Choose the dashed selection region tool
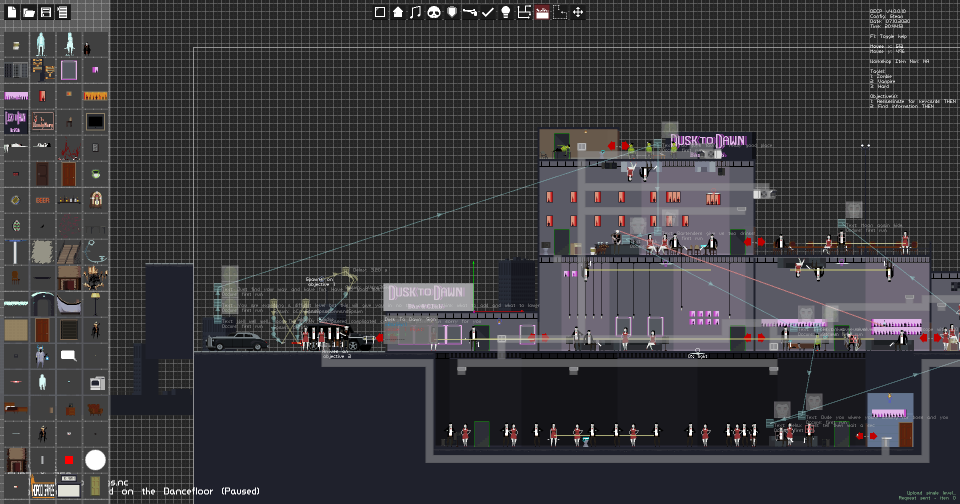This screenshot has width=960, height=504. click(560, 12)
